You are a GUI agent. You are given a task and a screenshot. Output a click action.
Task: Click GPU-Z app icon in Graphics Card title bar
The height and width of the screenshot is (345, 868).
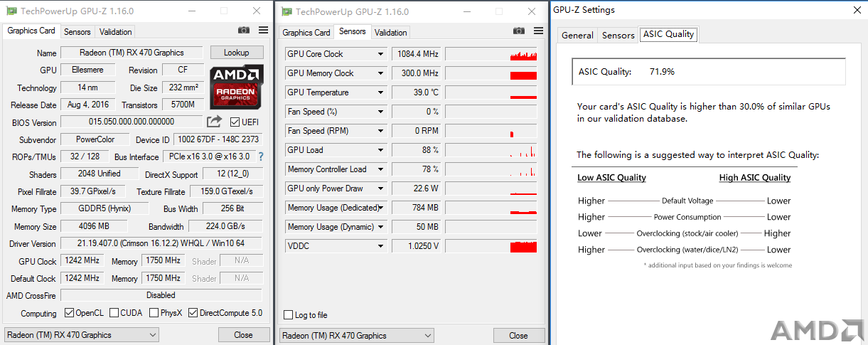(12, 11)
